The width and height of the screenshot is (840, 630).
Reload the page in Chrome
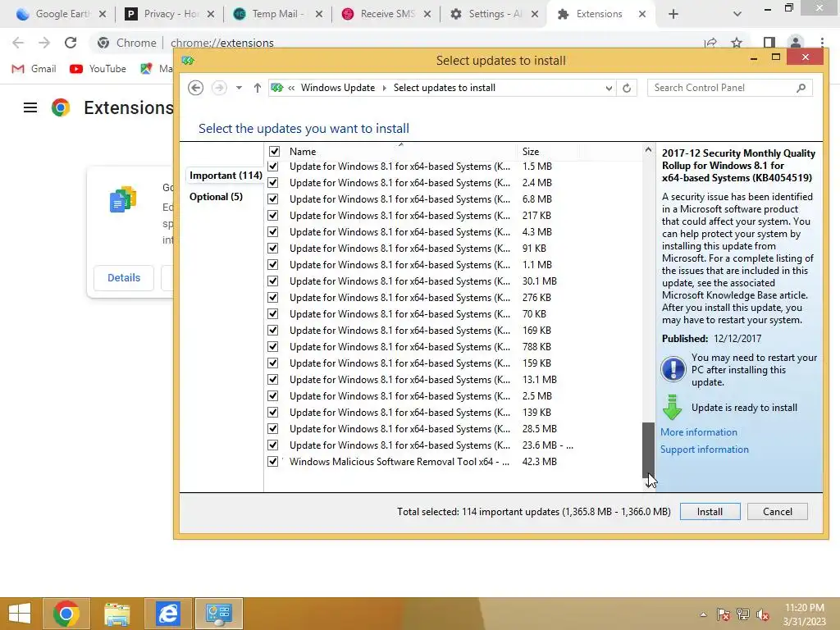click(x=71, y=43)
